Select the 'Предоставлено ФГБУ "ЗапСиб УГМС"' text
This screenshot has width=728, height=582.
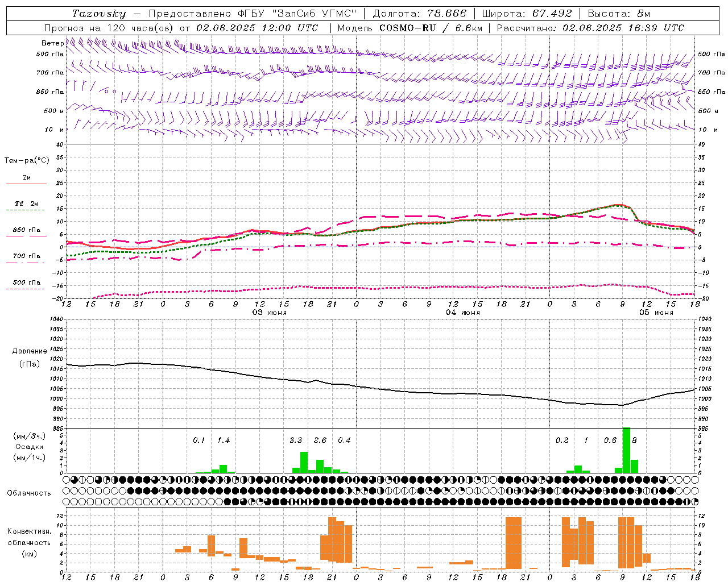coord(252,14)
